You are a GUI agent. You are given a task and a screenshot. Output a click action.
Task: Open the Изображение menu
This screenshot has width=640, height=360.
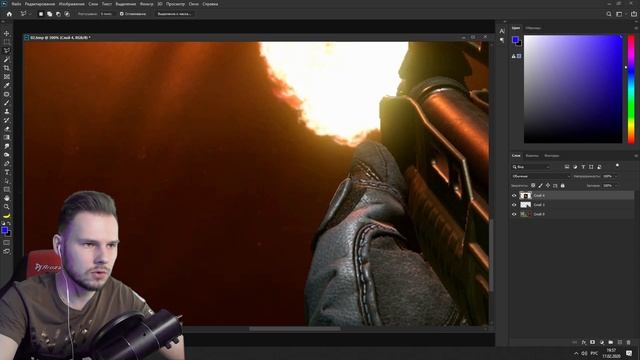tap(71, 4)
